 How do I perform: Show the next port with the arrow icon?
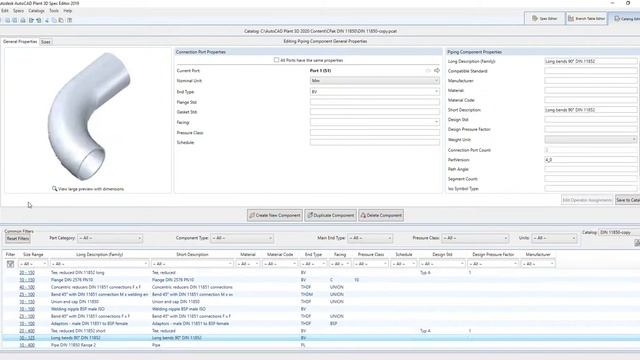coord(437,70)
